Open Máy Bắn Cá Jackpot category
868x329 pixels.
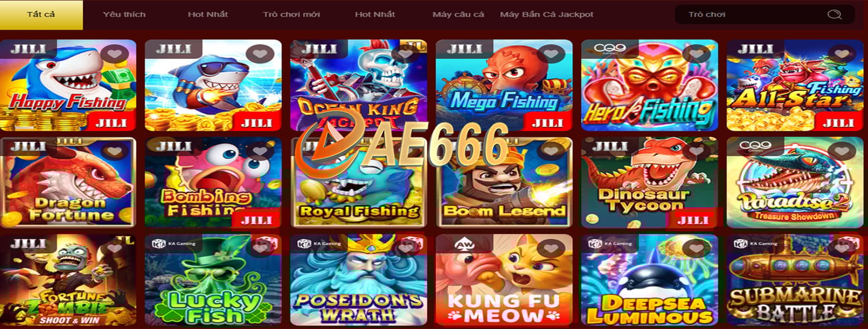[547, 14]
